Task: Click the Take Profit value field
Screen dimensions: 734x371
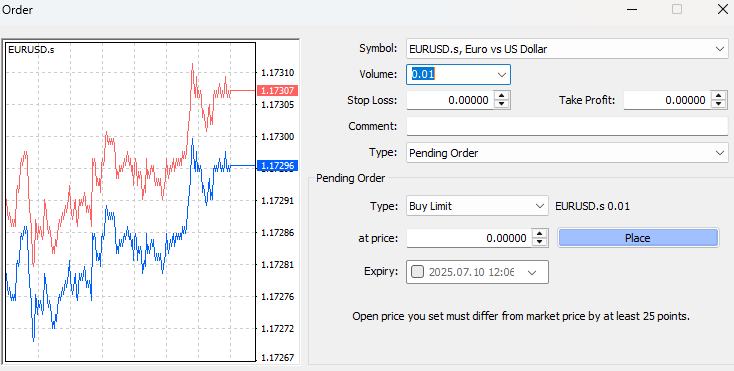Action: click(x=668, y=100)
